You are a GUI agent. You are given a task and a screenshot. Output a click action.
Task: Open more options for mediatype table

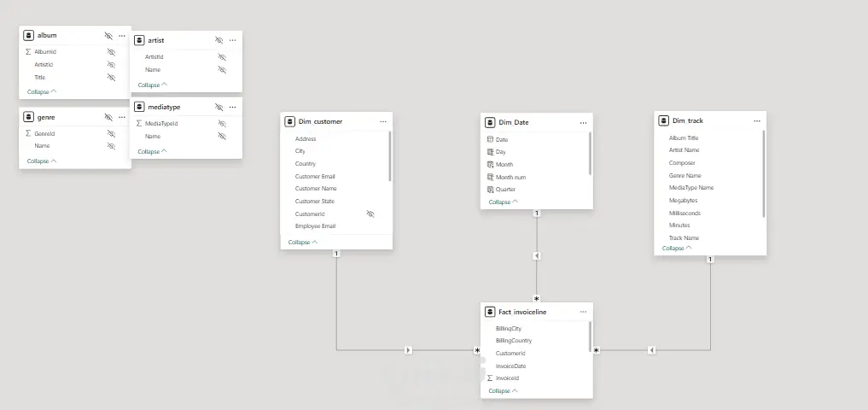[x=232, y=107]
